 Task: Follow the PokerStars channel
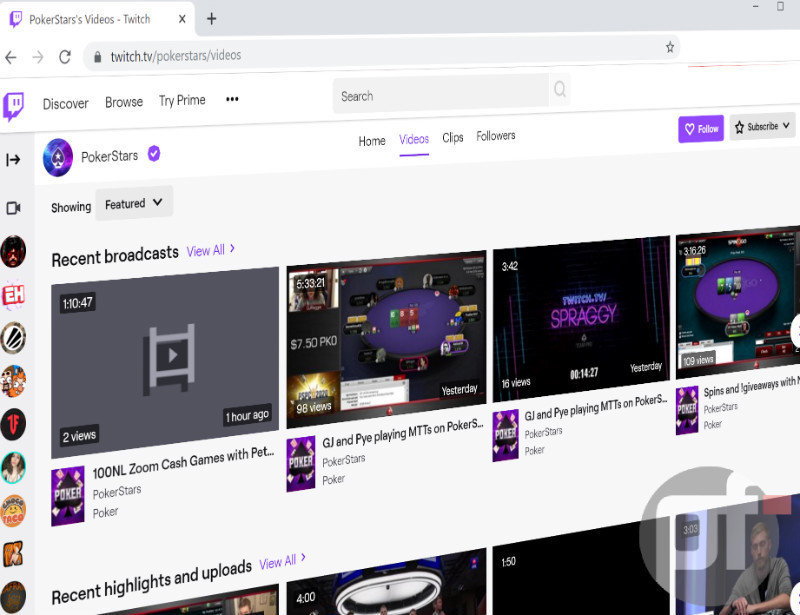pyautogui.click(x=700, y=129)
